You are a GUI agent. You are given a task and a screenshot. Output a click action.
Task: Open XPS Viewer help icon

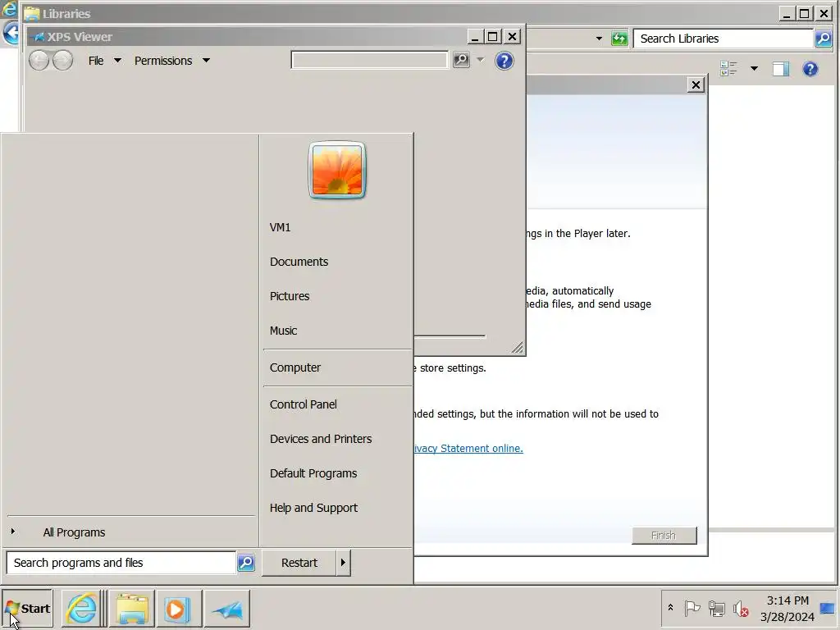pos(504,61)
